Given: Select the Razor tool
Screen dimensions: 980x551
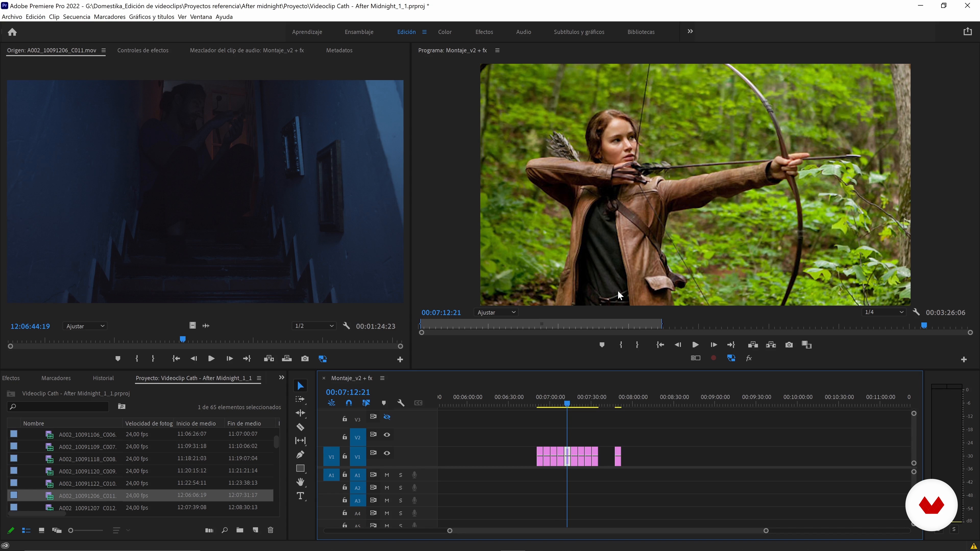Looking at the screenshot, I should coord(300,427).
